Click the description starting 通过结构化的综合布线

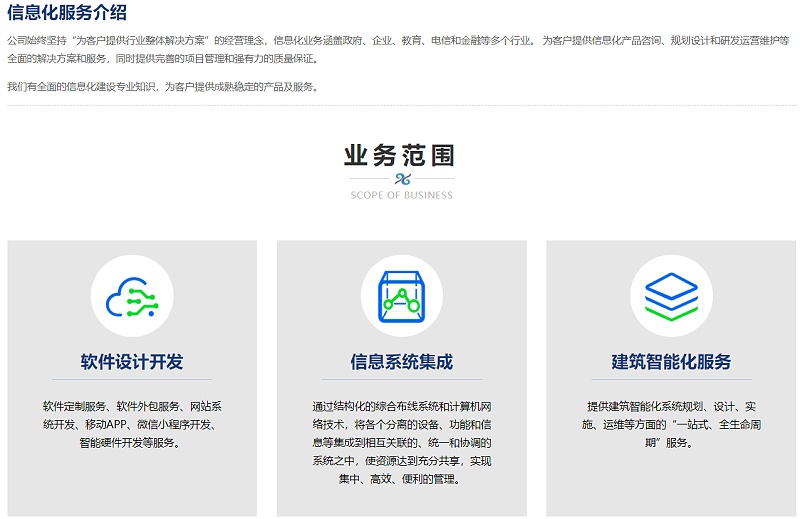[402, 442]
